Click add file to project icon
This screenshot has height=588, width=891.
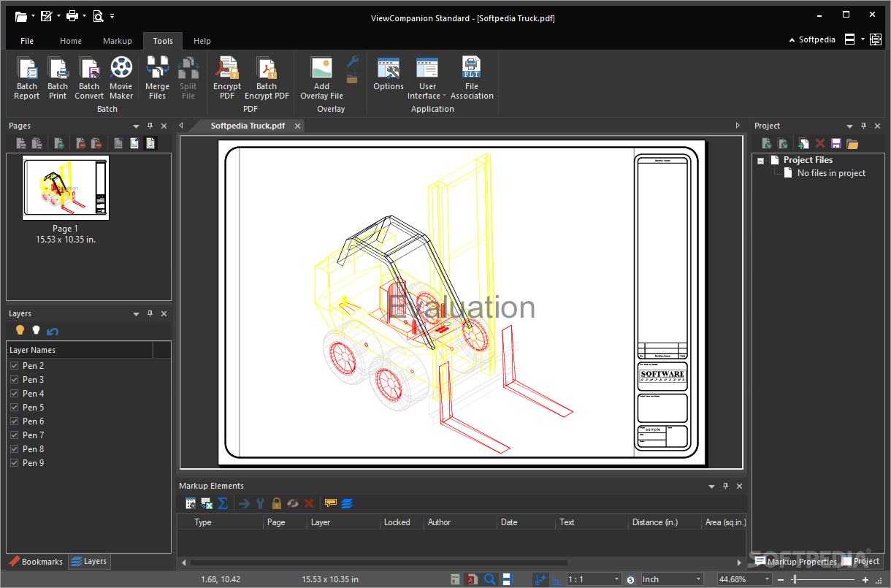click(803, 144)
